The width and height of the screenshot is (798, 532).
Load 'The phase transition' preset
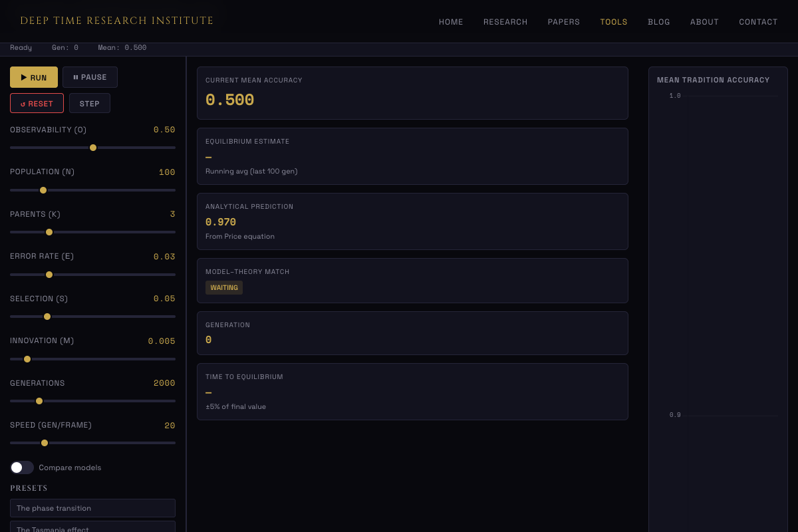pyautogui.click(x=92, y=508)
